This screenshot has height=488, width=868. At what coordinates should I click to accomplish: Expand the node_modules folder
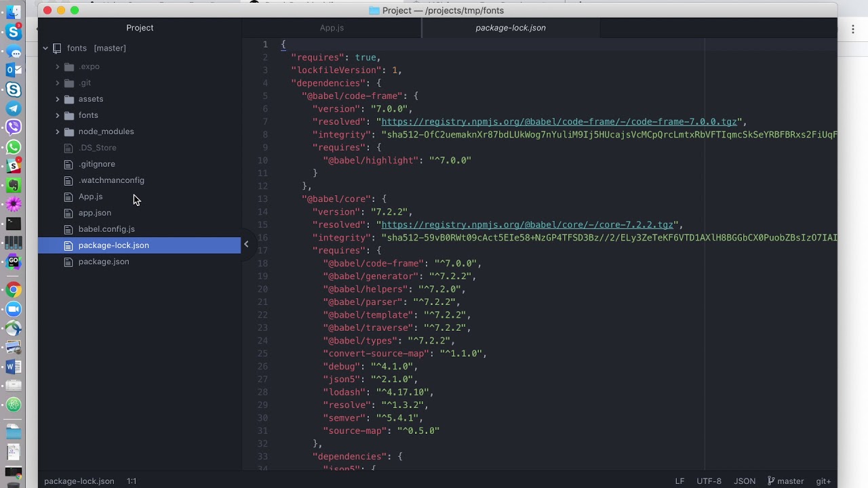58,131
